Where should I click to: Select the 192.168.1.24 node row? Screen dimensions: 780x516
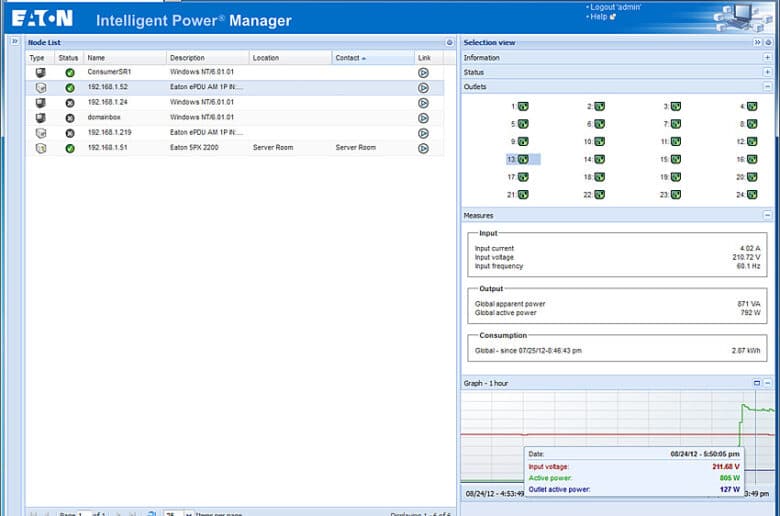click(x=235, y=103)
